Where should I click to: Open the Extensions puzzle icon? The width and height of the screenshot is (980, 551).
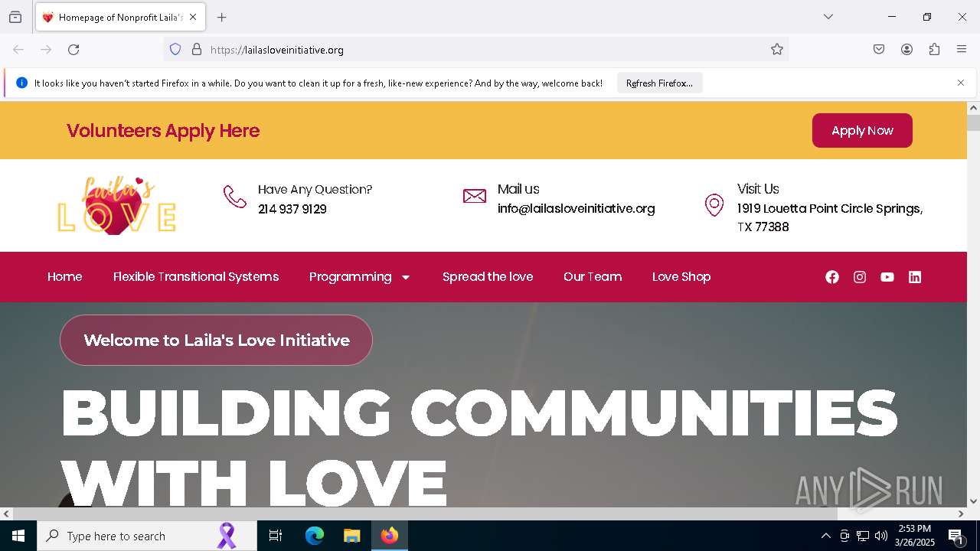tap(934, 50)
